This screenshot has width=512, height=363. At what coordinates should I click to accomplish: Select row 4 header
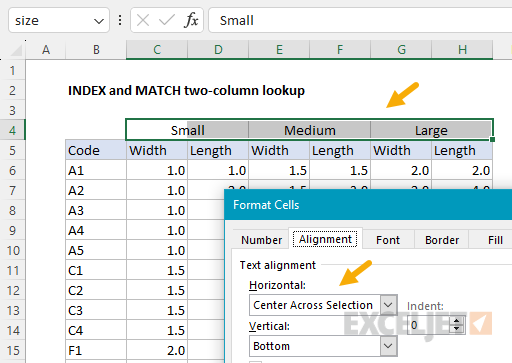coord(13,130)
